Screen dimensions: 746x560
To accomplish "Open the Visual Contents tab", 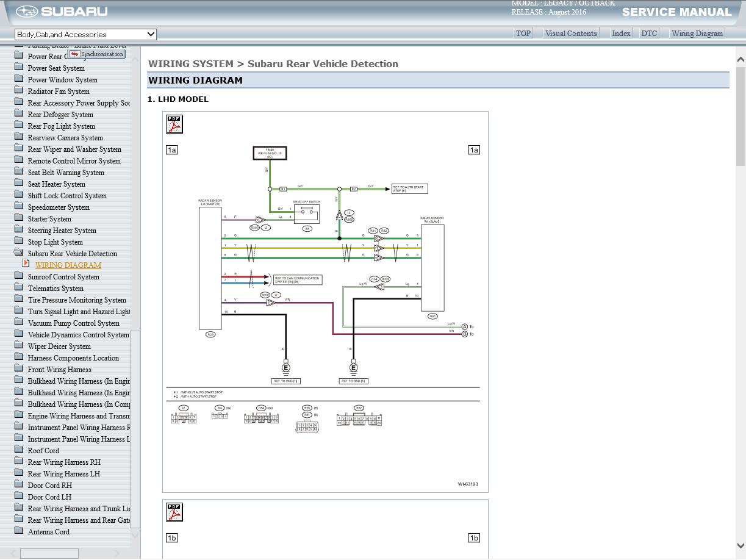I will tap(571, 34).
